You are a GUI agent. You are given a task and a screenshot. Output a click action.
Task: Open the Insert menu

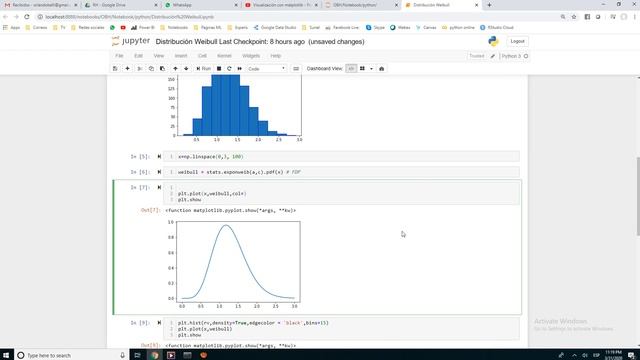click(181, 56)
